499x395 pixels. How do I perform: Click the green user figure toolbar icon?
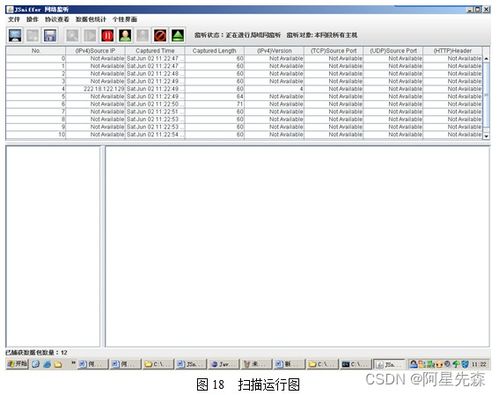point(125,35)
